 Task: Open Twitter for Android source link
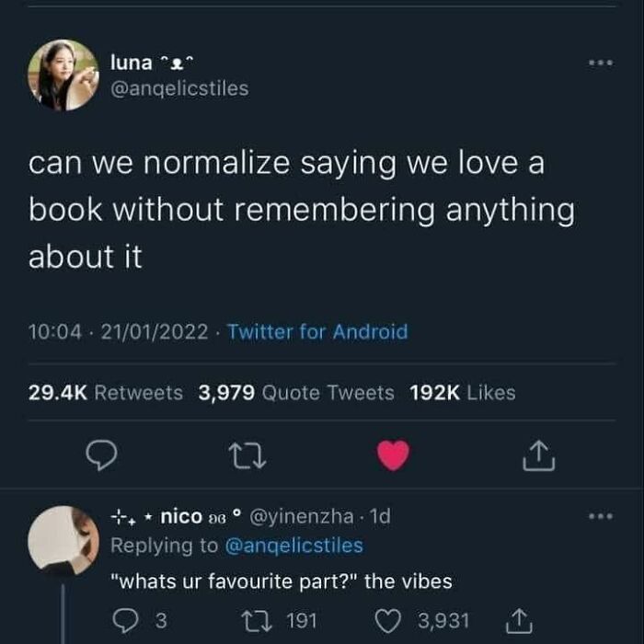(317, 331)
